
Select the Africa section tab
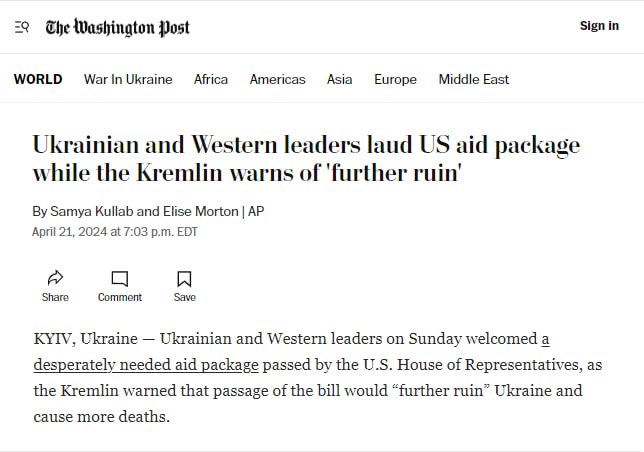[x=211, y=79]
